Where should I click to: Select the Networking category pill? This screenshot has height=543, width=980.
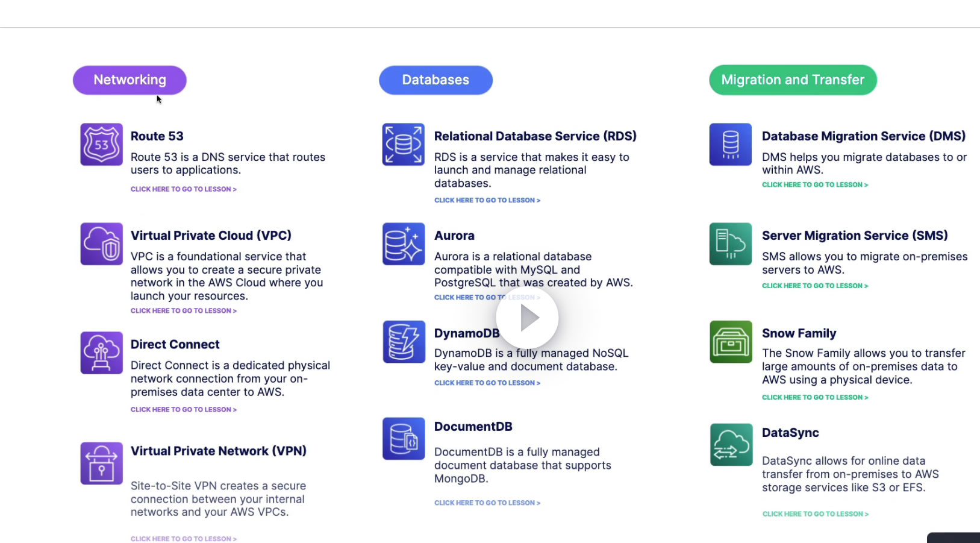coord(130,80)
